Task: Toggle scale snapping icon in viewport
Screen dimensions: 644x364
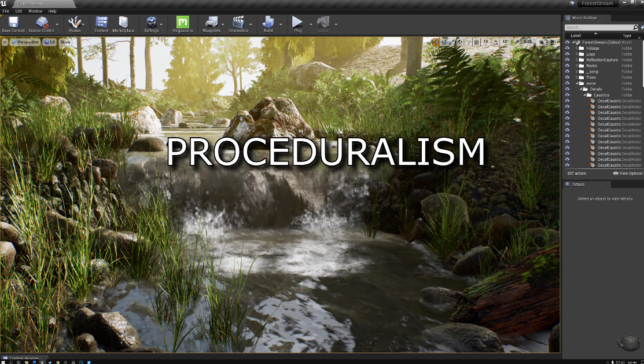Action: (517, 42)
